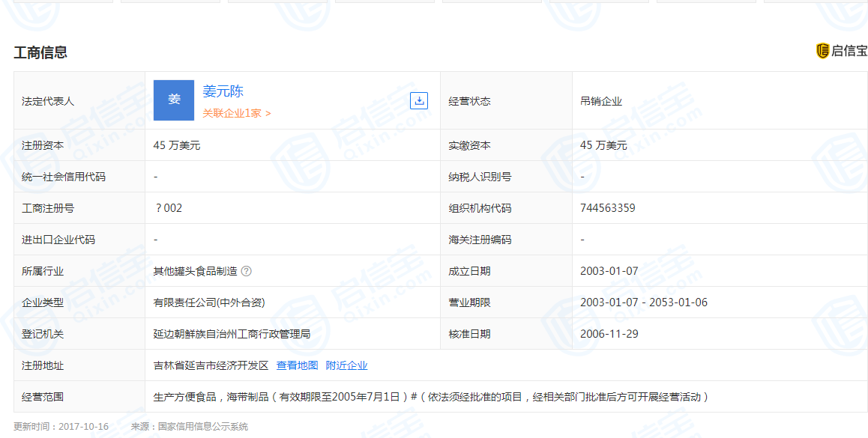Click the blue 姜 avatar square

[173, 100]
